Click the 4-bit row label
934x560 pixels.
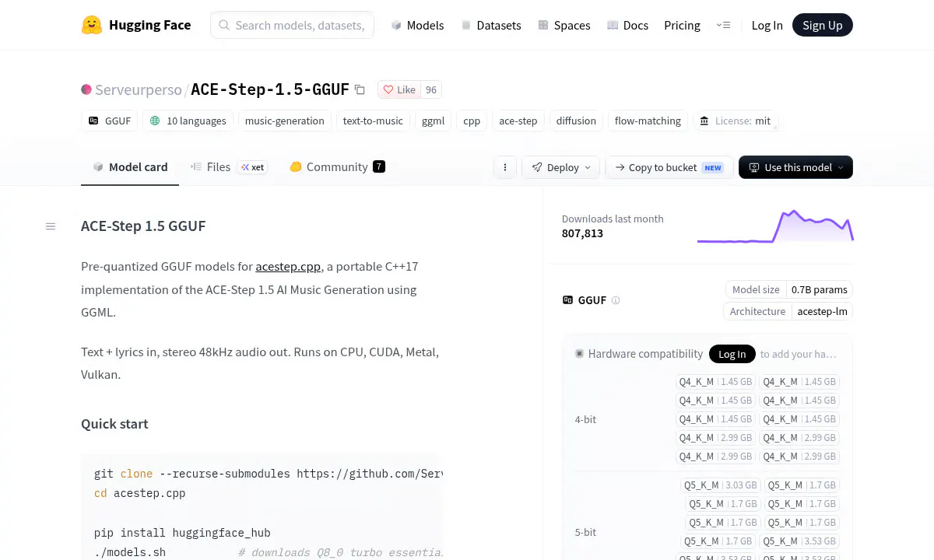pyautogui.click(x=585, y=419)
